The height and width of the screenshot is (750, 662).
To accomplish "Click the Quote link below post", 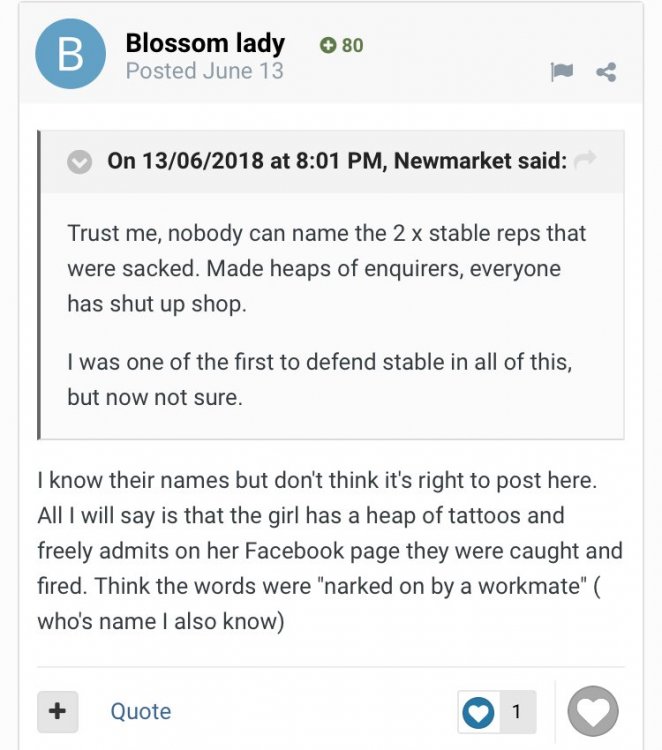I will pos(140,711).
